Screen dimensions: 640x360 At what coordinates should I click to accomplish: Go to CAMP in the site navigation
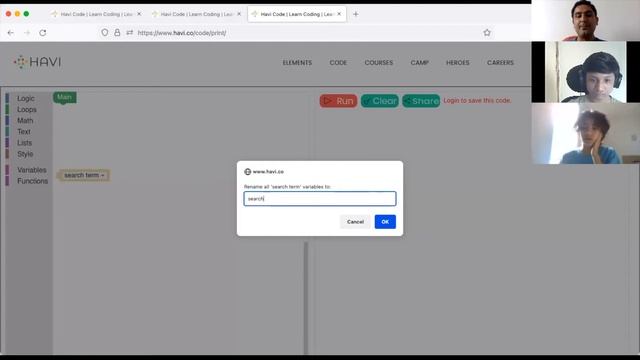click(x=420, y=62)
